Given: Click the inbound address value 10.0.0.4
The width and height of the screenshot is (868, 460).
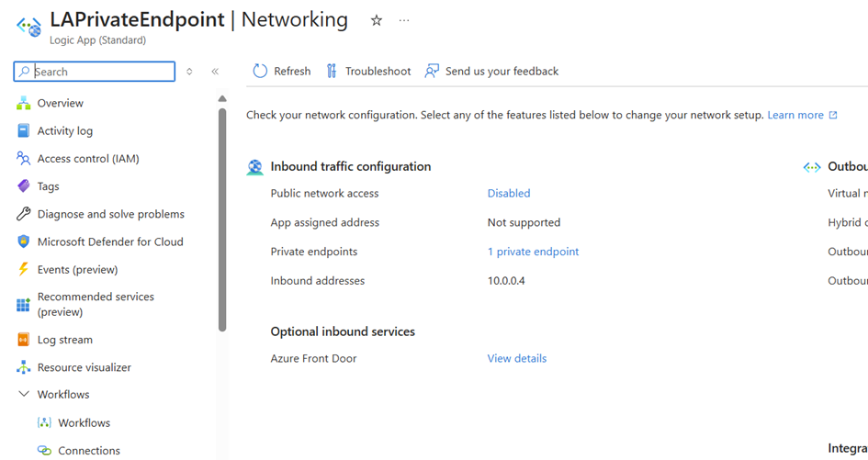Looking at the screenshot, I should coord(506,281).
